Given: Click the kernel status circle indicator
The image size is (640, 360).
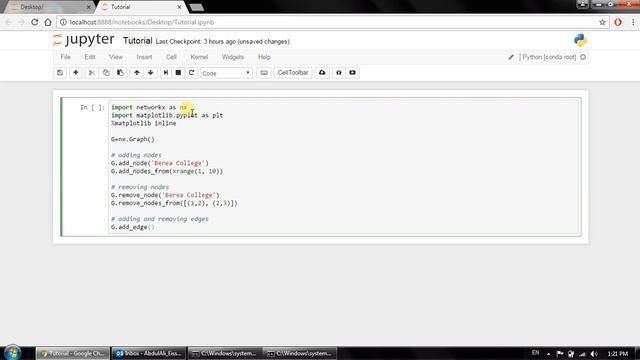Looking at the screenshot, I should [583, 57].
